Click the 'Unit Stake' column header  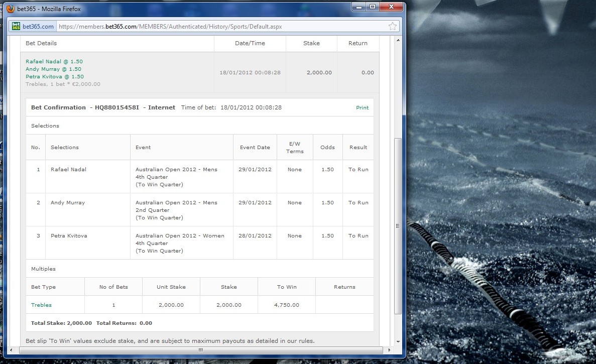click(171, 287)
